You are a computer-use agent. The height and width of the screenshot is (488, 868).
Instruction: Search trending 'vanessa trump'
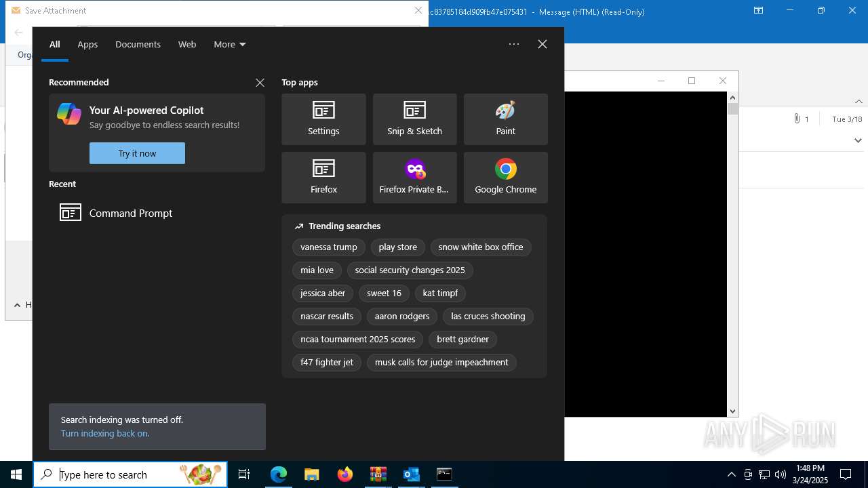click(x=329, y=247)
